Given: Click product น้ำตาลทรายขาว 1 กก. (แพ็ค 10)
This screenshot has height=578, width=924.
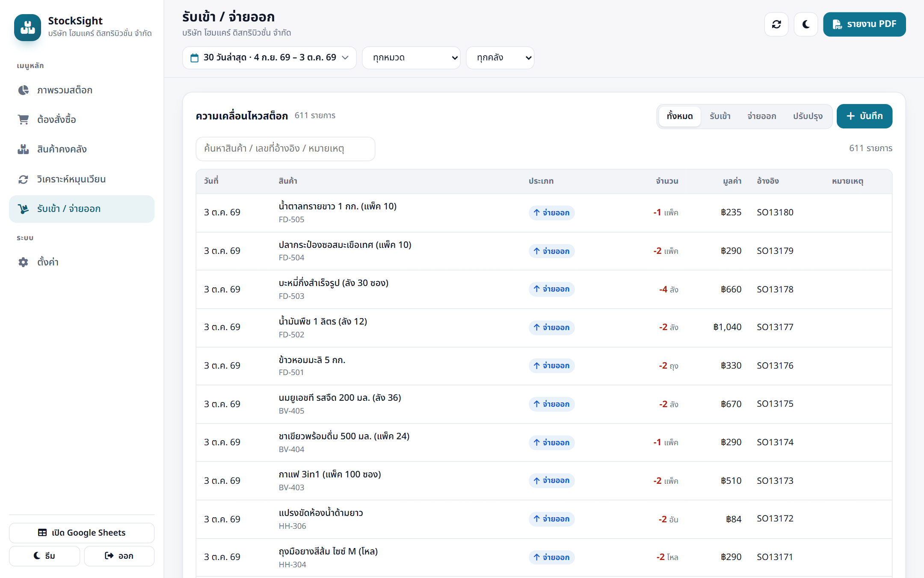Looking at the screenshot, I should point(338,206).
